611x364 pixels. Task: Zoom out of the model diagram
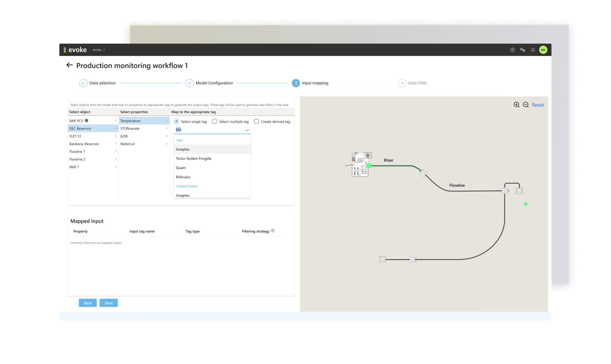click(x=526, y=105)
